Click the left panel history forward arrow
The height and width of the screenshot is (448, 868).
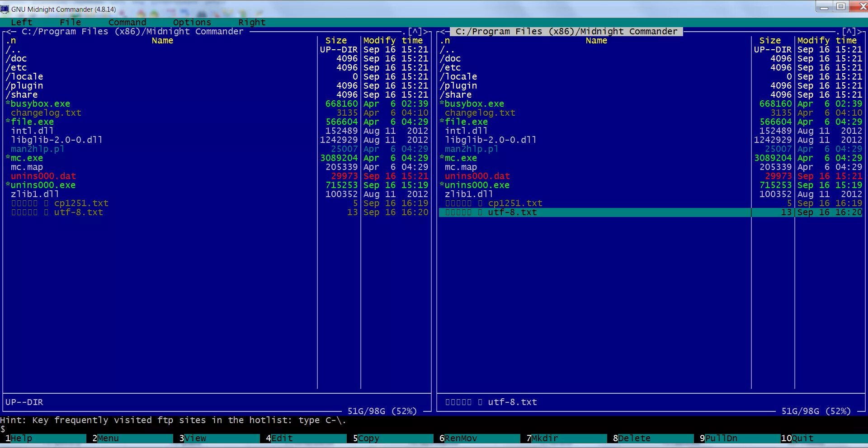425,32
